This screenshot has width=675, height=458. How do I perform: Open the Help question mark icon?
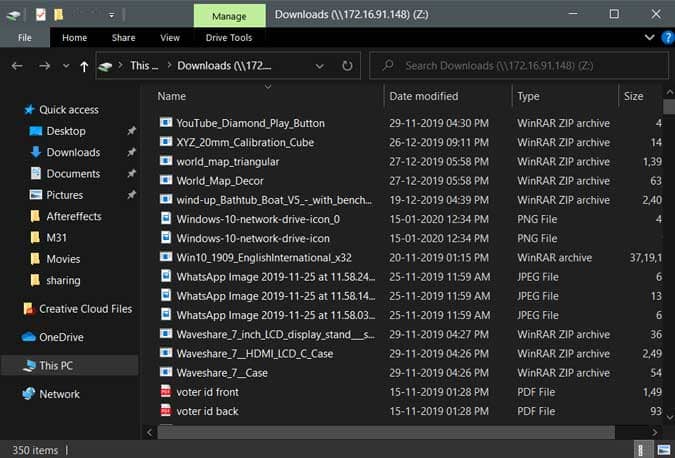pyautogui.click(x=665, y=37)
